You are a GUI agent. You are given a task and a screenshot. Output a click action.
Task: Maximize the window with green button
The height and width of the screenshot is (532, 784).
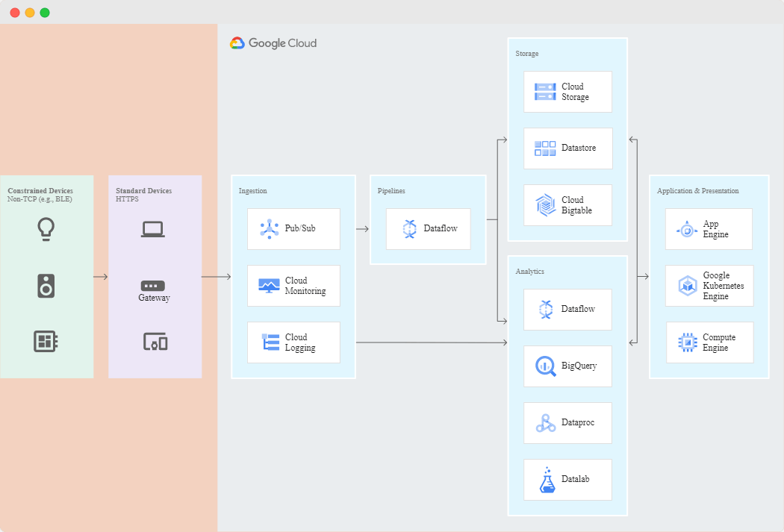point(45,13)
